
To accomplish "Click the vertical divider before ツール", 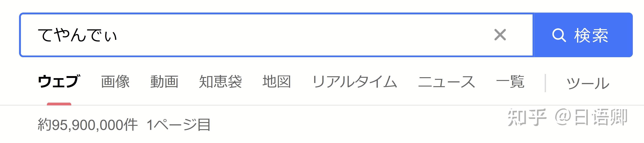I will (545, 83).
